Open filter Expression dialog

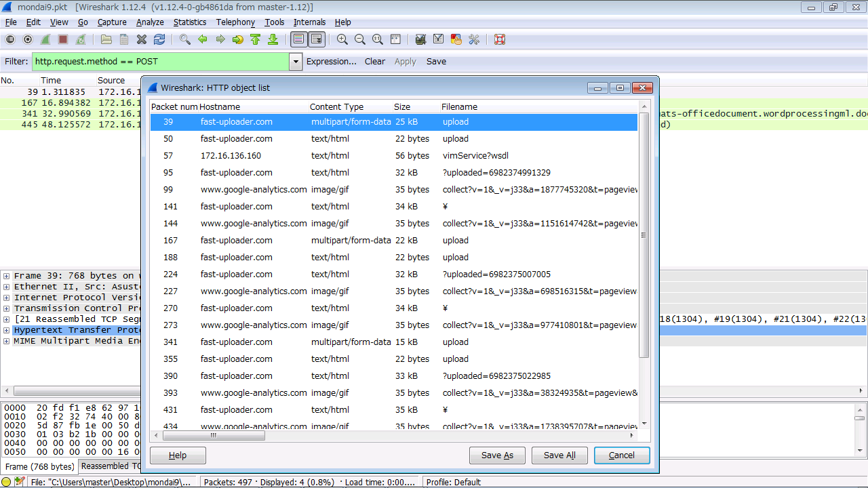(x=331, y=62)
